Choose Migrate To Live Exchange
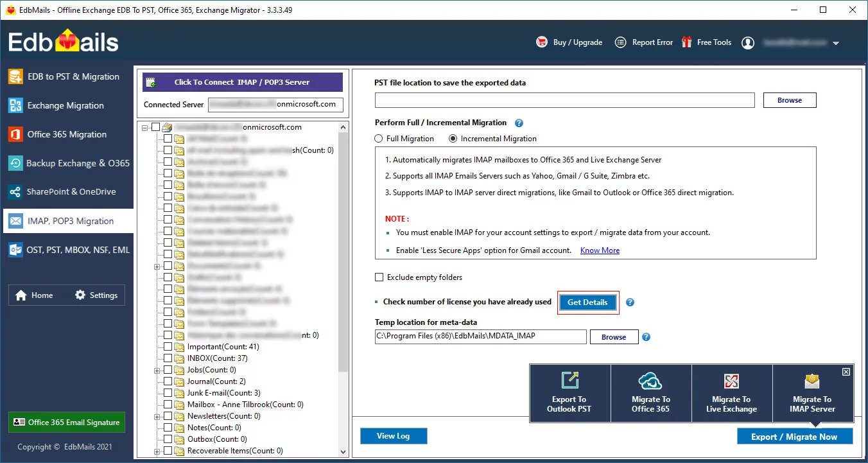Image resolution: width=868 pixels, height=463 pixels. [x=731, y=393]
